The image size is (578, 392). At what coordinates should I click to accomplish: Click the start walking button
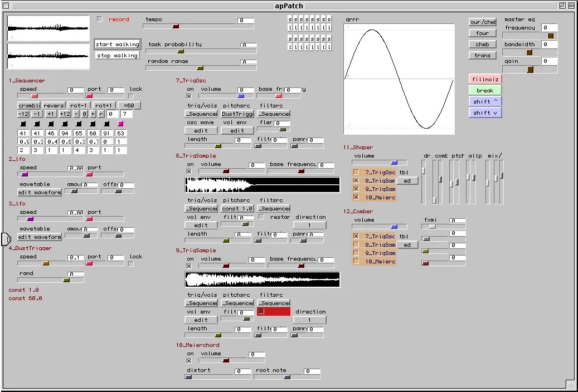pos(117,44)
